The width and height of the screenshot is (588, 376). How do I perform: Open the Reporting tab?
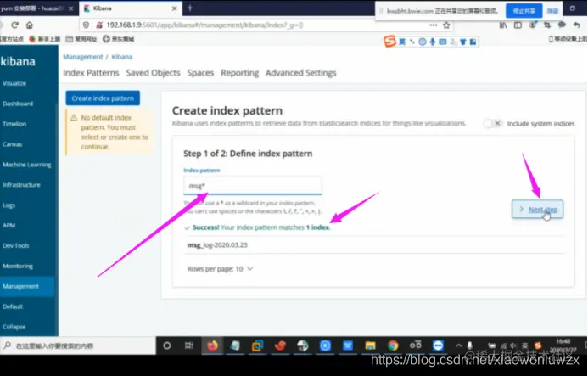click(239, 73)
